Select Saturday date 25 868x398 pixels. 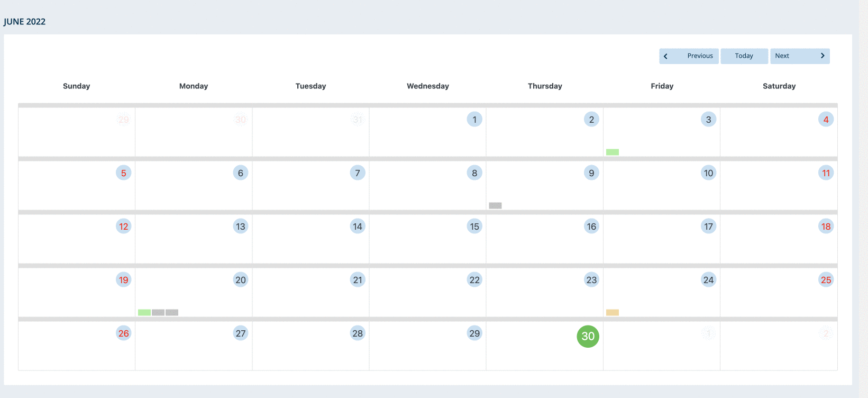pyautogui.click(x=826, y=279)
